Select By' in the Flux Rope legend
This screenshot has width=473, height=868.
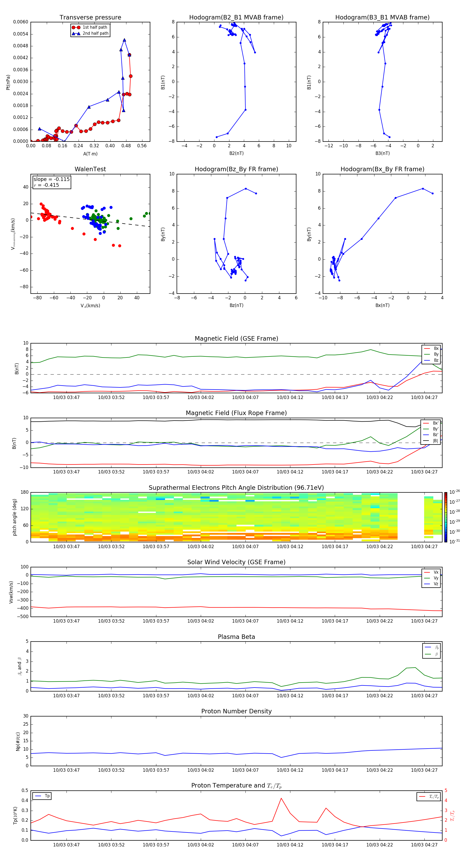[431, 429]
